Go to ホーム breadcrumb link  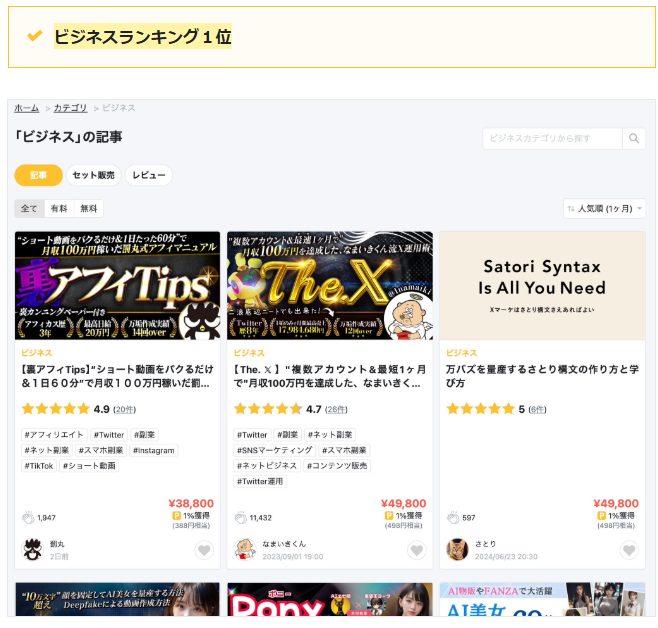27,108
